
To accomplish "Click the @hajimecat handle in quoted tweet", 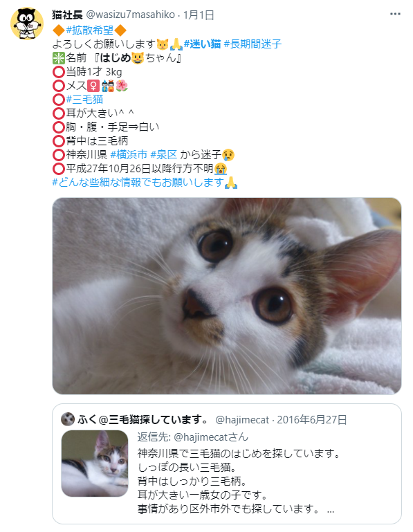I will click(242, 420).
